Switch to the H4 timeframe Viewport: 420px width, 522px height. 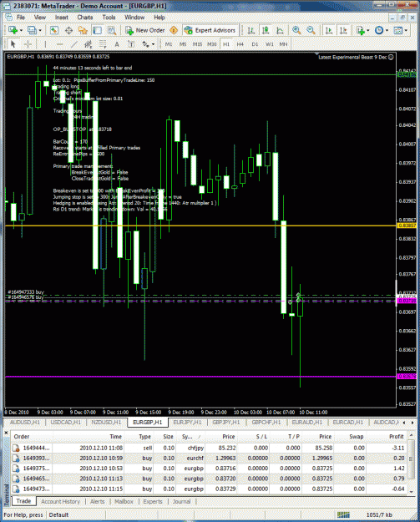(x=240, y=44)
